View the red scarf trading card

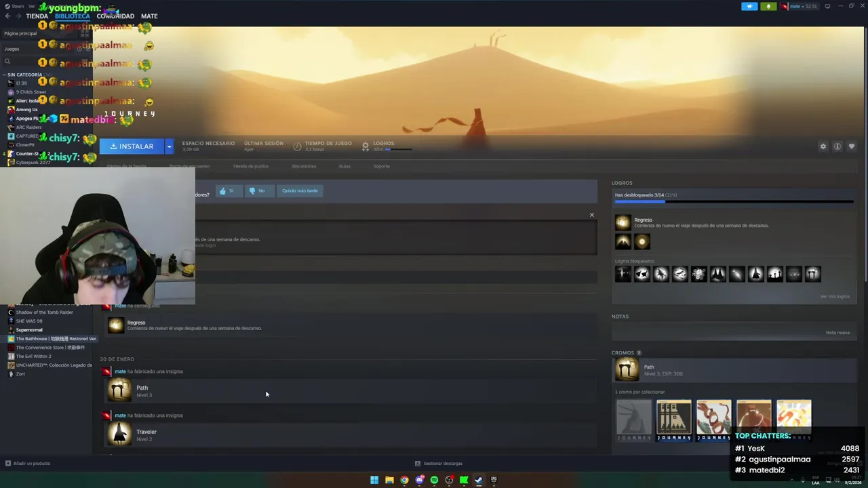[713, 420]
